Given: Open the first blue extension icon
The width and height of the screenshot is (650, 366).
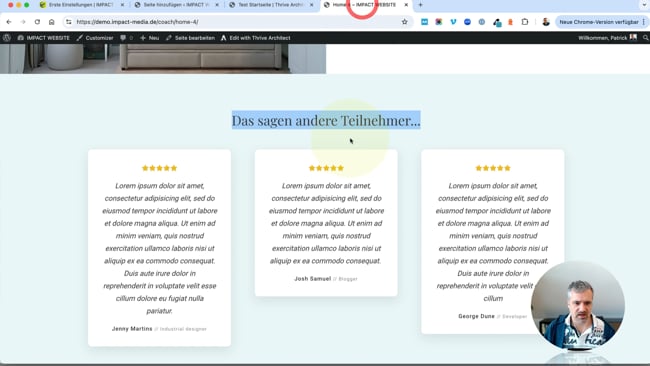Looking at the screenshot, I should [x=424, y=22].
